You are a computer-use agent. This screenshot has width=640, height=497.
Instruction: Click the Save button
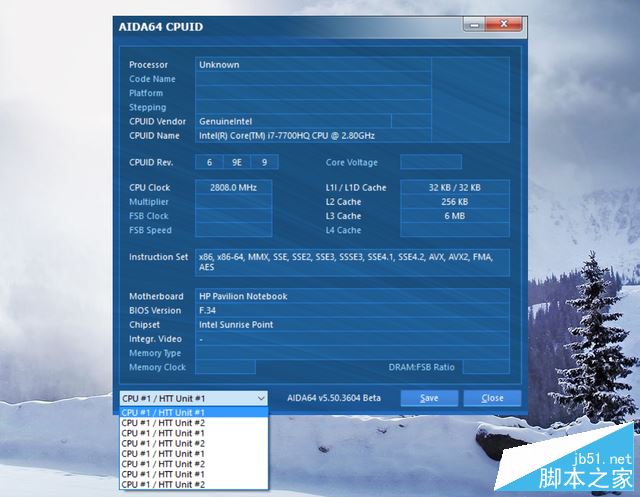click(x=429, y=398)
